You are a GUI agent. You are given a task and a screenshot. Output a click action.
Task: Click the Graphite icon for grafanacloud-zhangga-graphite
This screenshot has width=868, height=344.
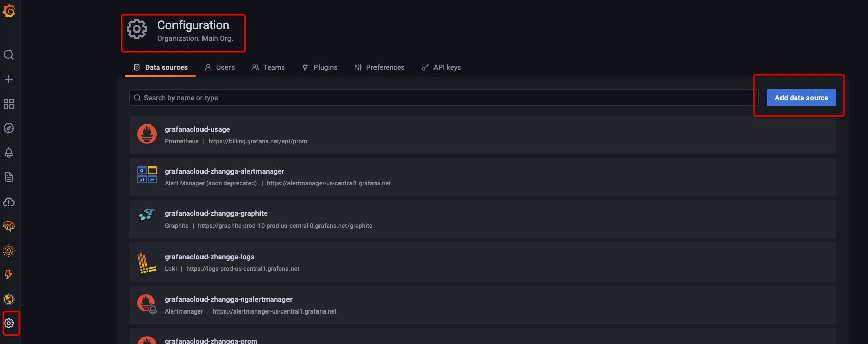coord(147,215)
